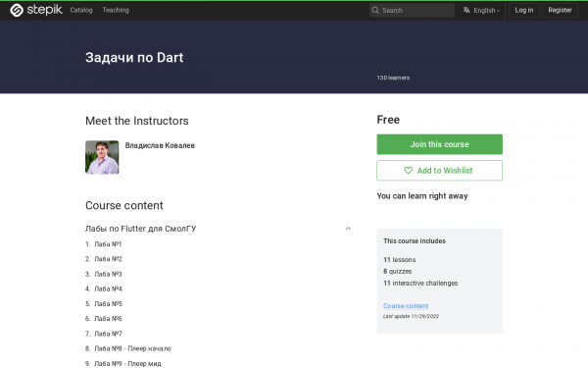Open lesson Лаба №4
Viewport: 588px width, 368px height.
[x=108, y=289]
